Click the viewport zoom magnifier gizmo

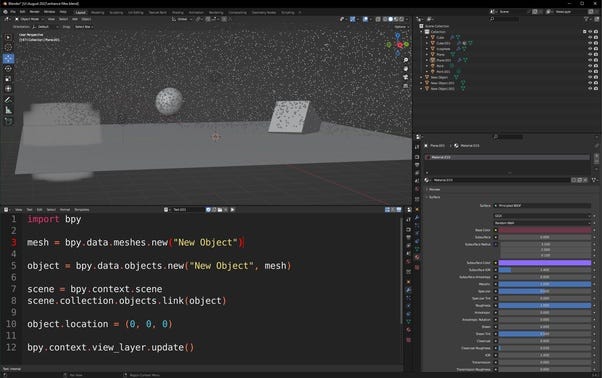click(x=405, y=60)
